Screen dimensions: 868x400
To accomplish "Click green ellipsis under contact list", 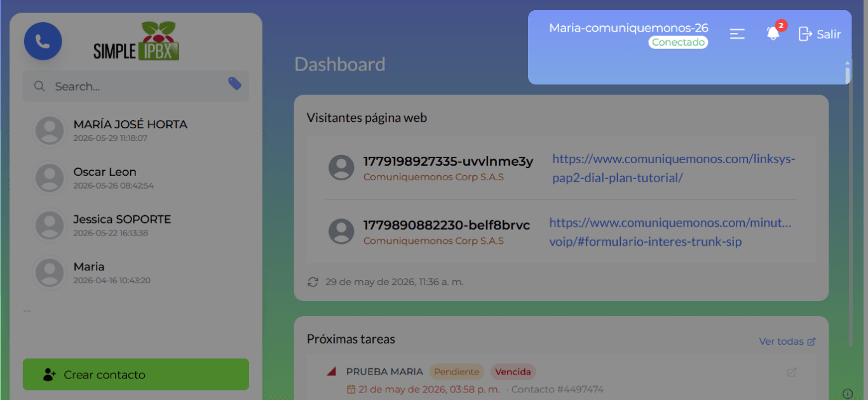I will 27,310.
